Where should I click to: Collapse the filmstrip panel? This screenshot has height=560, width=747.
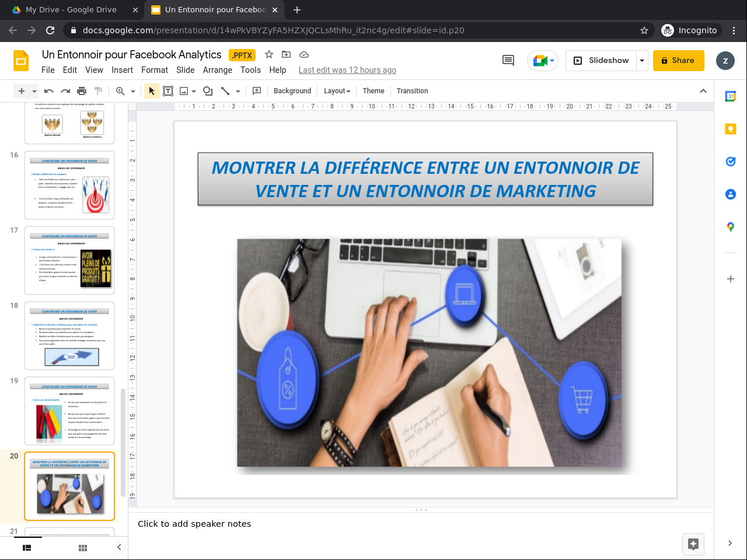(x=119, y=547)
